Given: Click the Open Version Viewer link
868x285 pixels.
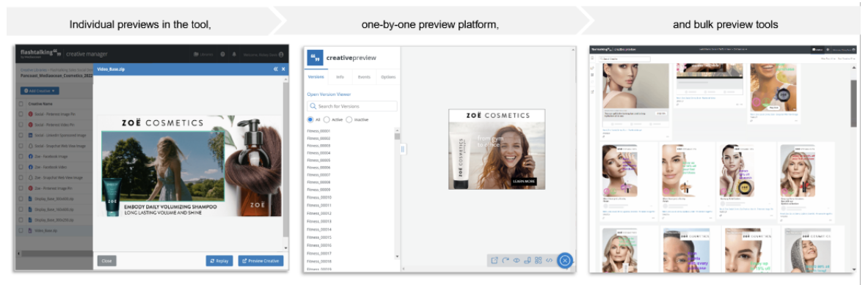Looking at the screenshot, I should 329,95.
